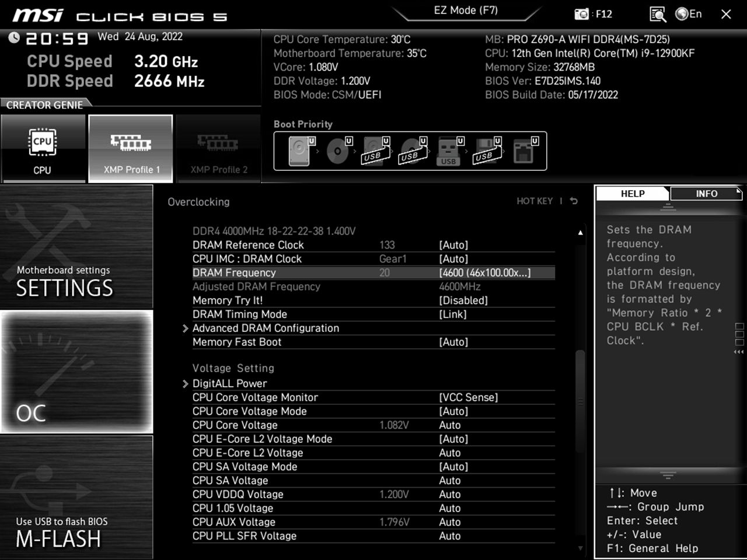Toggle the HOT KEY indicator

pos(535,201)
